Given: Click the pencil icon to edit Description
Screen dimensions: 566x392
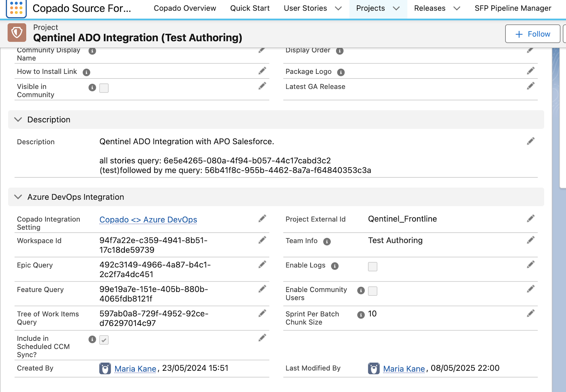Looking at the screenshot, I should (530, 141).
